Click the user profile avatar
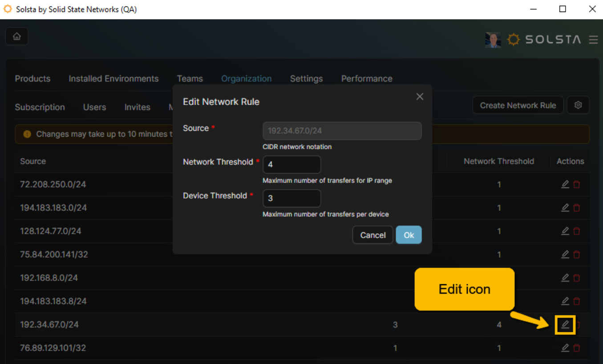Image resolution: width=603 pixels, height=364 pixels. (493, 40)
